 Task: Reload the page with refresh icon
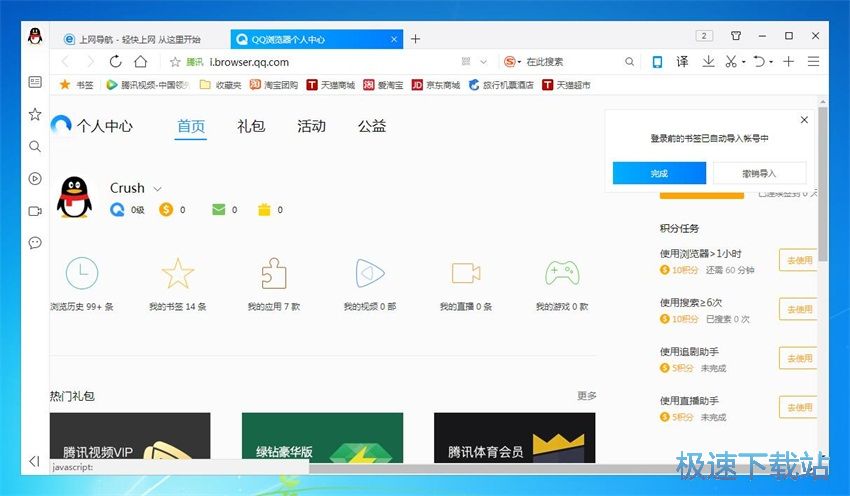click(115, 62)
